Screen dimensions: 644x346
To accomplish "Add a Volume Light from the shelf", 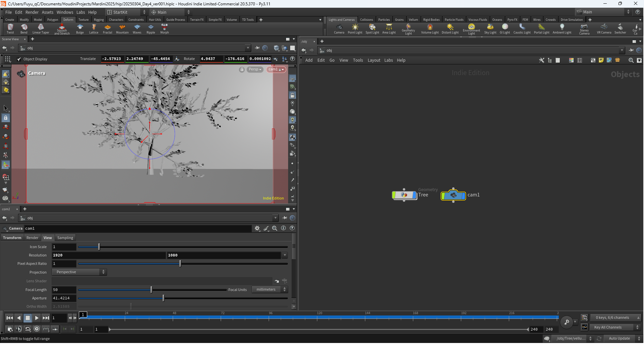I will (x=430, y=29).
